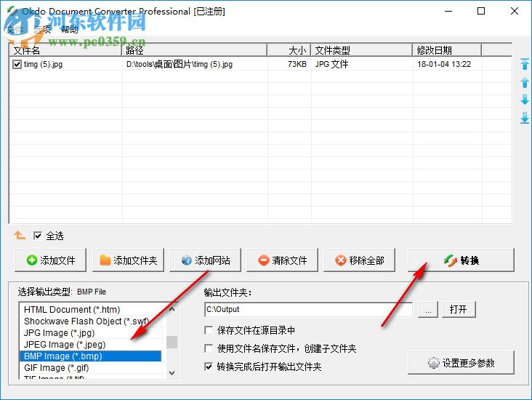Click path D:\tools\桌面\图片\timg (5).jpg cell
Viewport: 532px width, 400px height.
coord(180,64)
